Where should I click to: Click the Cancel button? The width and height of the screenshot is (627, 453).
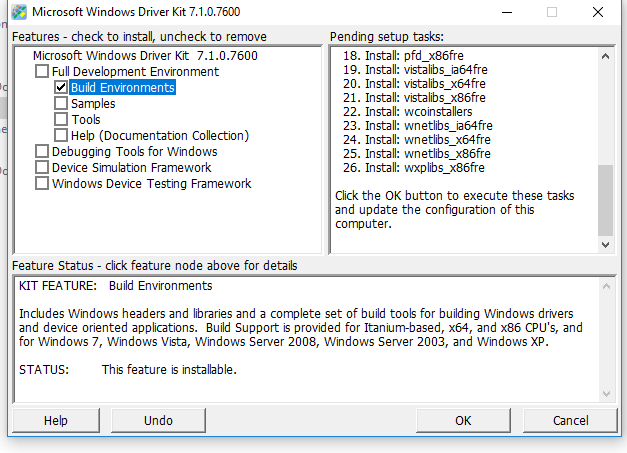(570, 420)
